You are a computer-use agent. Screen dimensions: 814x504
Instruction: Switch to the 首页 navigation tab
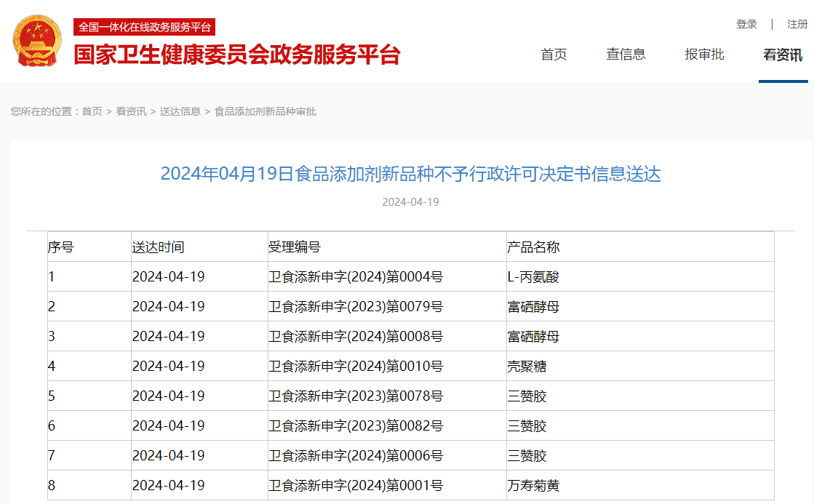(553, 55)
